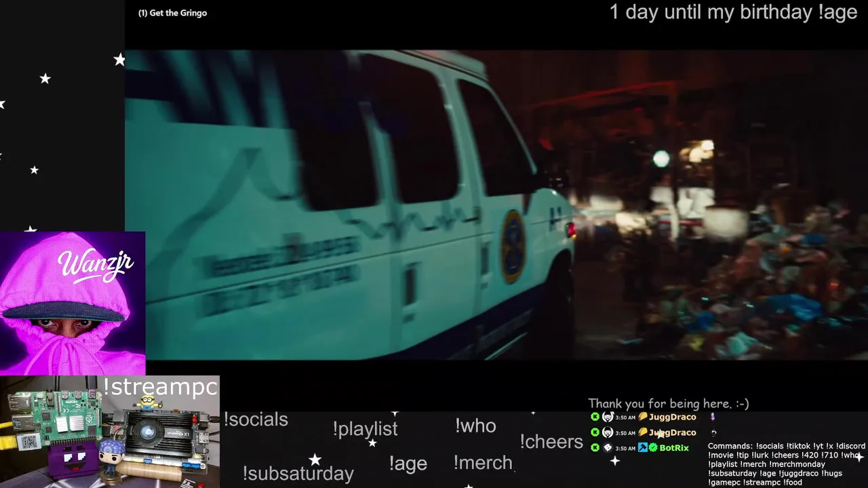Click the large !merch command label

click(483, 463)
